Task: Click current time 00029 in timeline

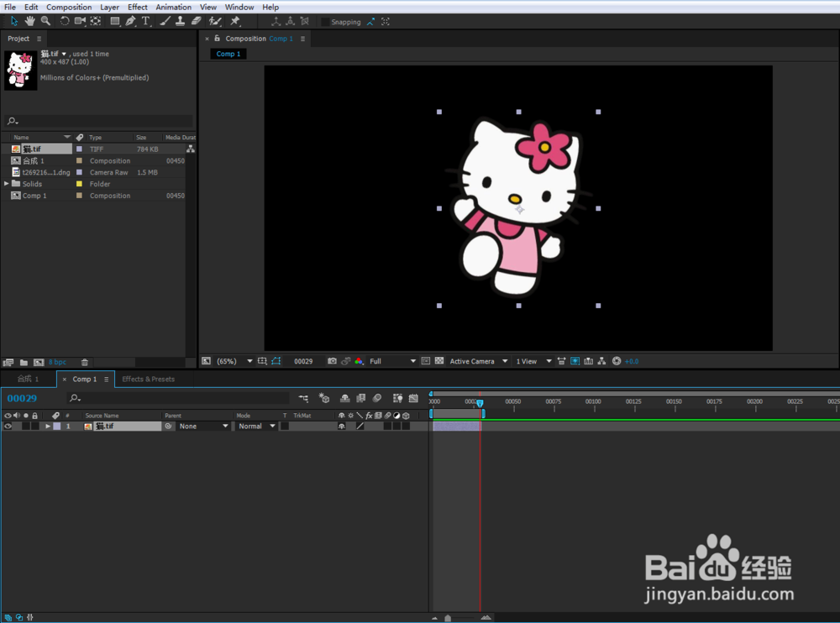Action: click(x=22, y=398)
